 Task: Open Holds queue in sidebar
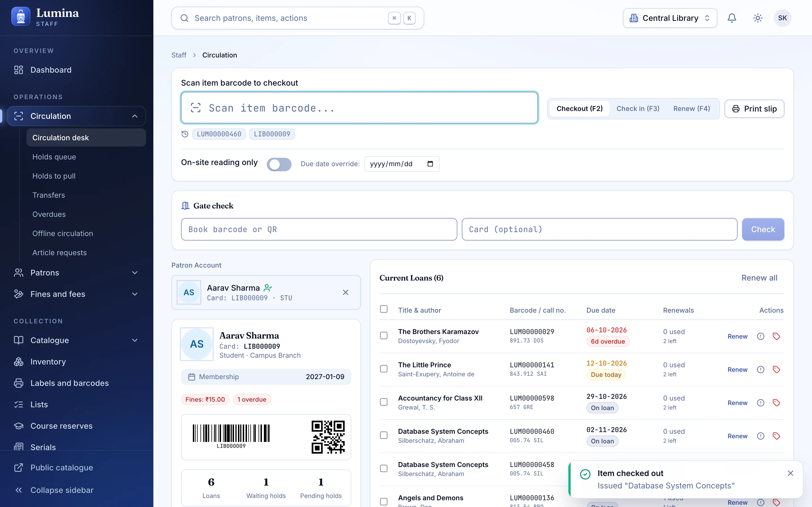54,157
